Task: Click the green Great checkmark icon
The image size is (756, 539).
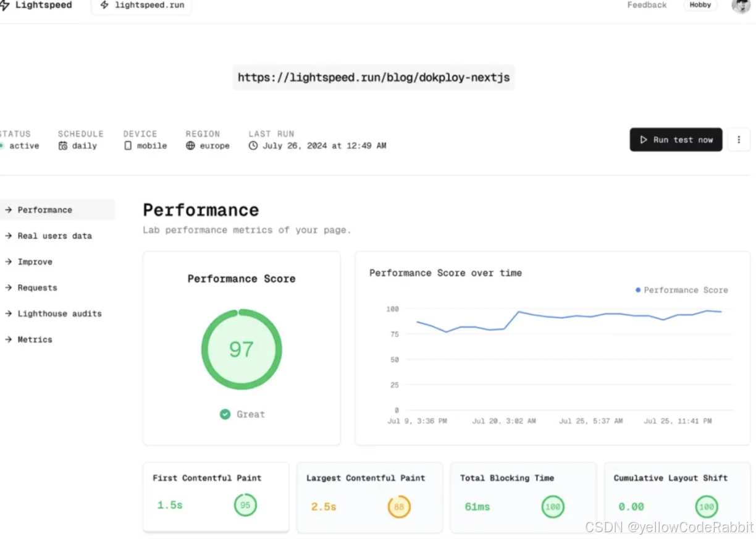Action: [225, 414]
